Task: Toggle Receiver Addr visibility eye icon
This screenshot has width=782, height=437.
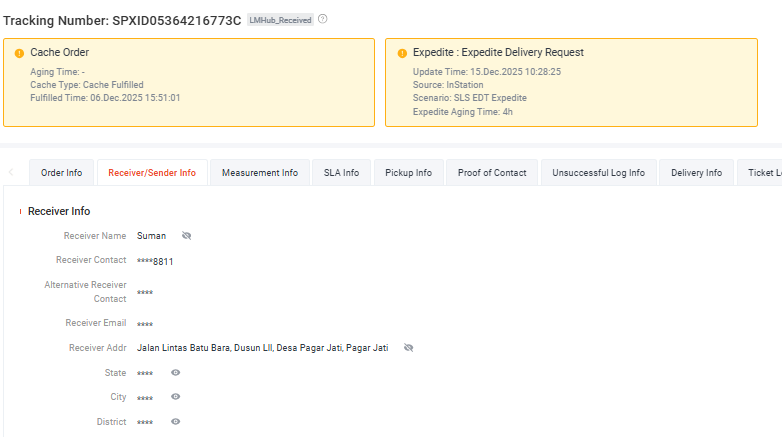Action: [x=408, y=348]
